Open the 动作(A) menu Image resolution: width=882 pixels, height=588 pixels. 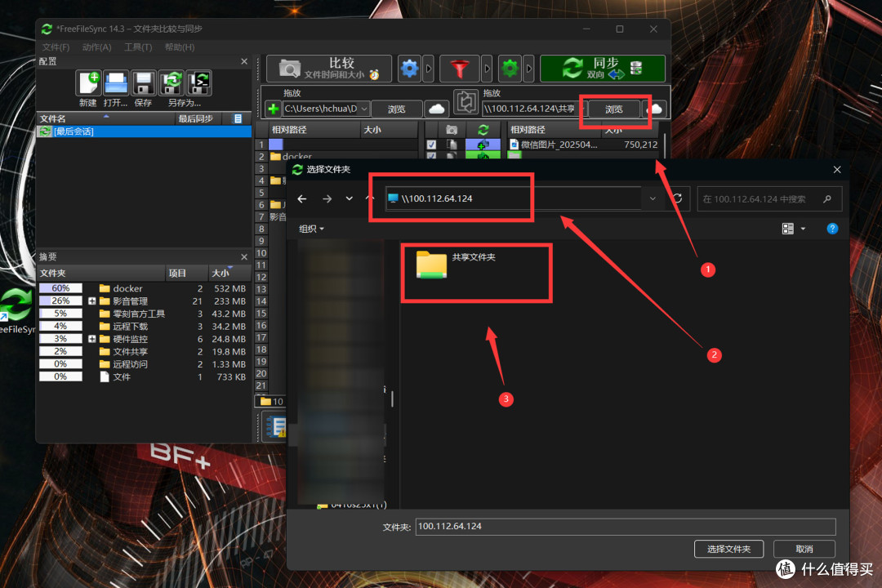point(96,47)
